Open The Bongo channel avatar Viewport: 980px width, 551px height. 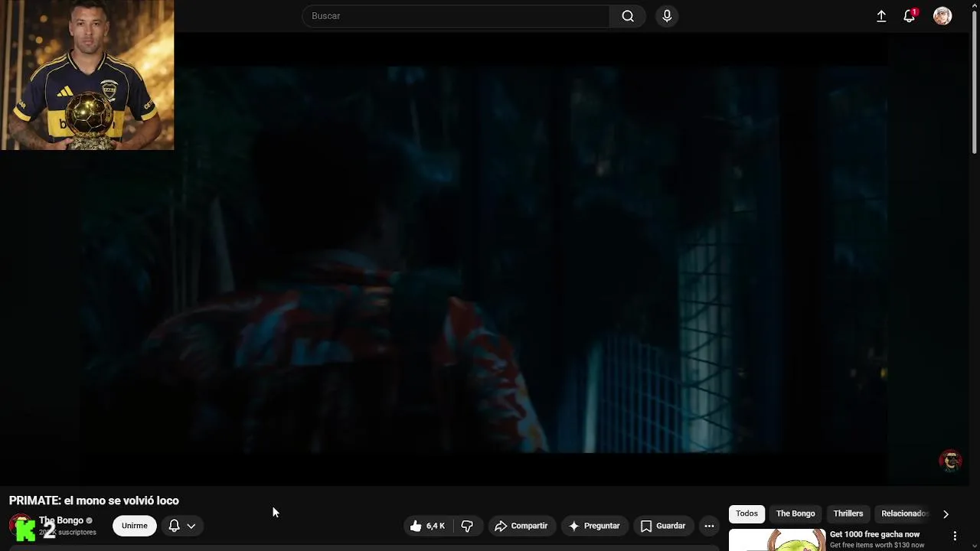22,527
